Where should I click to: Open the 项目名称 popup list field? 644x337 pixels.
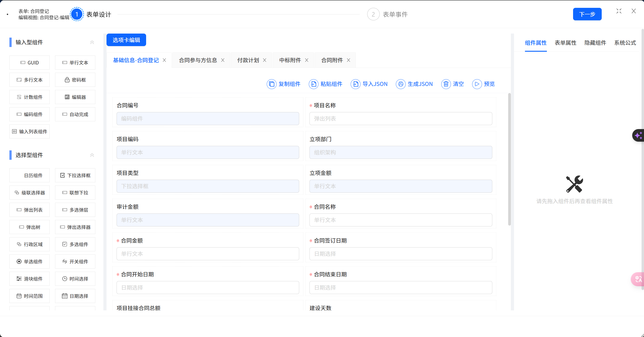click(401, 119)
